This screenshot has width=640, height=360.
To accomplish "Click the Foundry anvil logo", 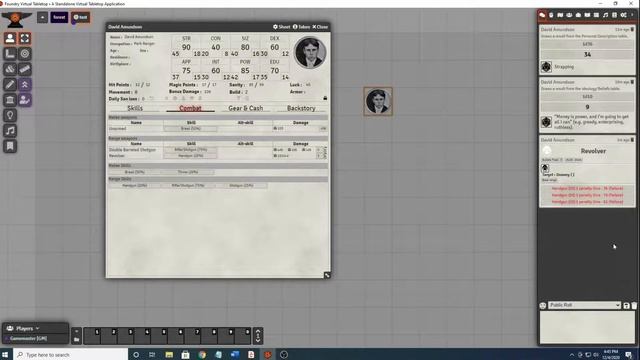I will [x=16, y=19].
